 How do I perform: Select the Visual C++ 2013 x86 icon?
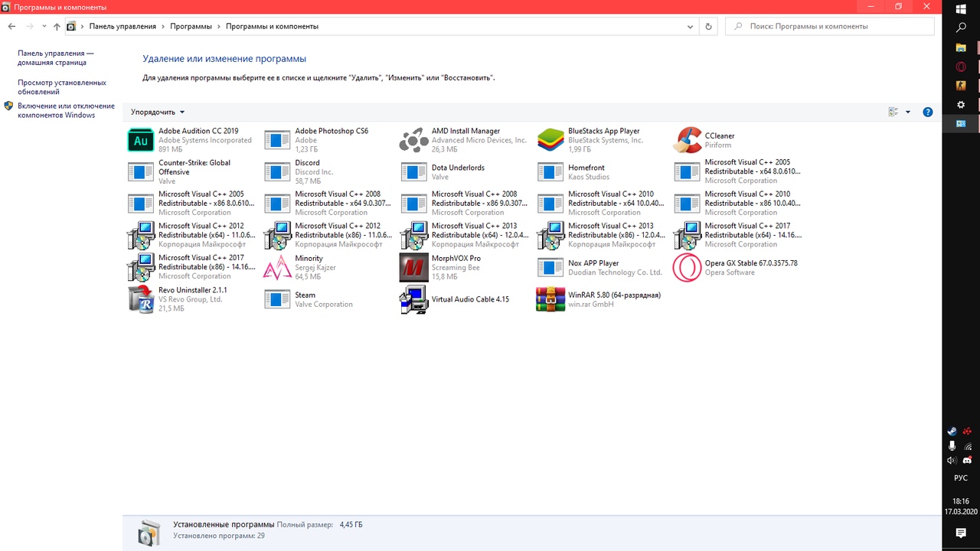(550, 236)
